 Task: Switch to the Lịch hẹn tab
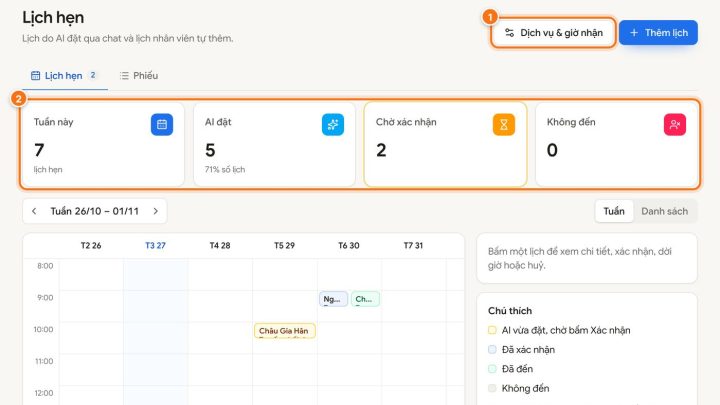[x=65, y=76]
